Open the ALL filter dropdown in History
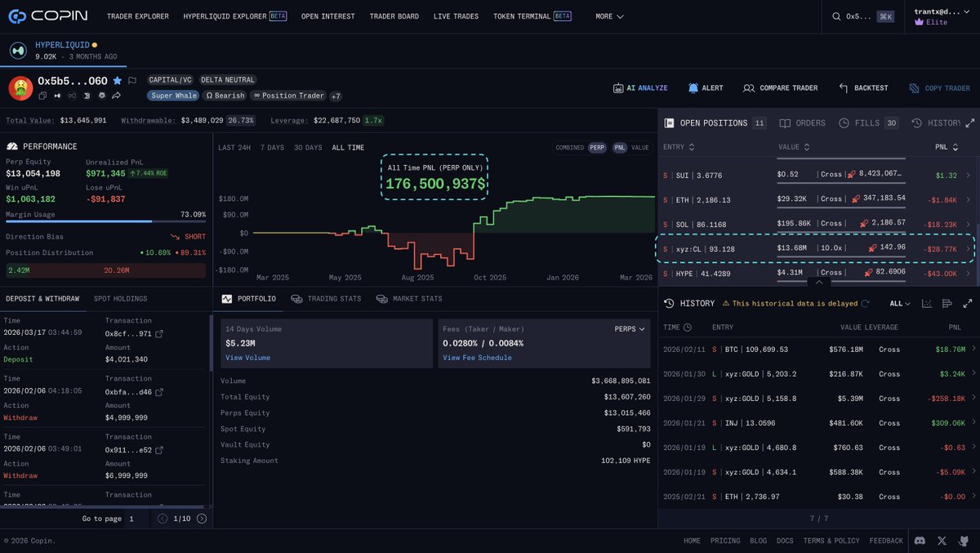 tap(900, 303)
